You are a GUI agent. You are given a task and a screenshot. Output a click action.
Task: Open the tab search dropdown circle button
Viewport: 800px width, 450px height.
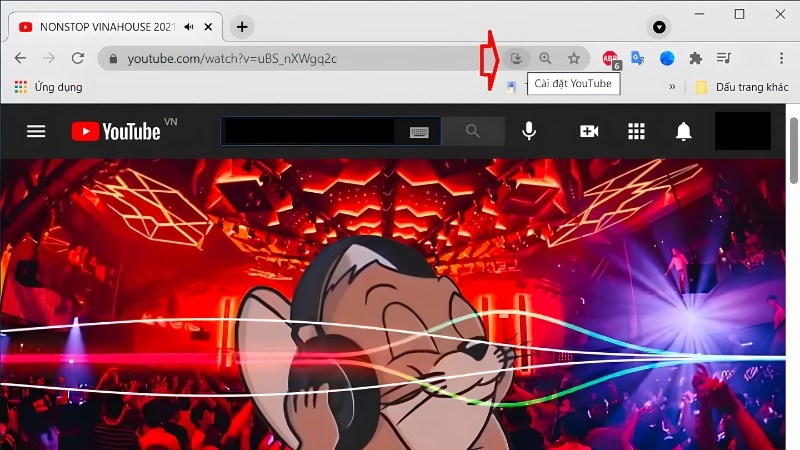pyautogui.click(x=659, y=27)
